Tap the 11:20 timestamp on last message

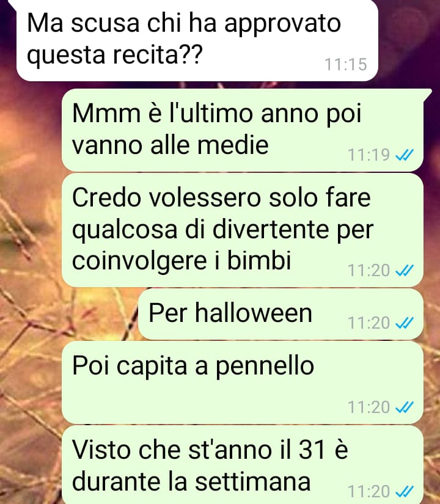coord(369,491)
